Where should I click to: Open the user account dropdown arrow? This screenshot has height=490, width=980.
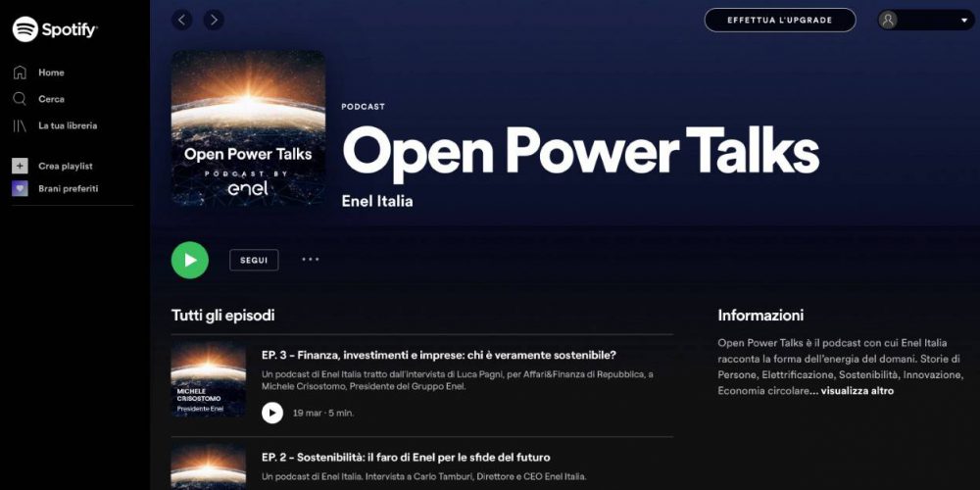[963, 21]
